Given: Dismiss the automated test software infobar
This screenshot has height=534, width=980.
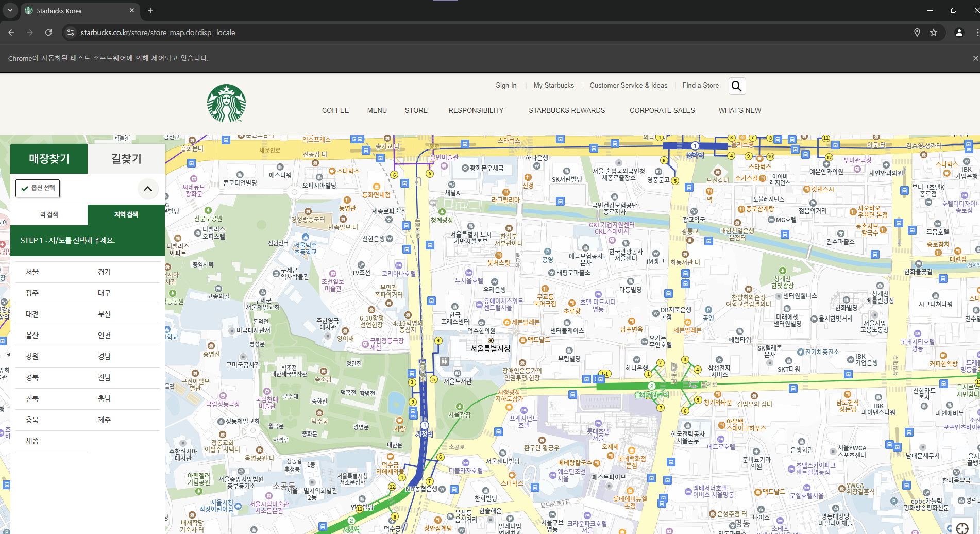Looking at the screenshot, I should (975, 58).
